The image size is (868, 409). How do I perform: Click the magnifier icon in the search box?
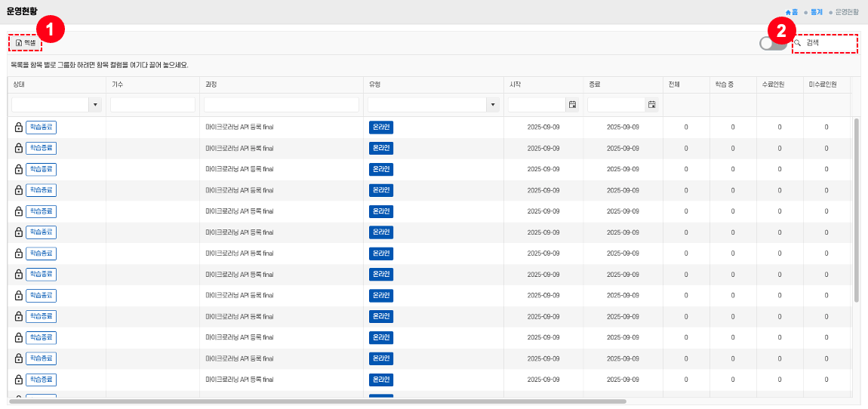pyautogui.click(x=798, y=44)
